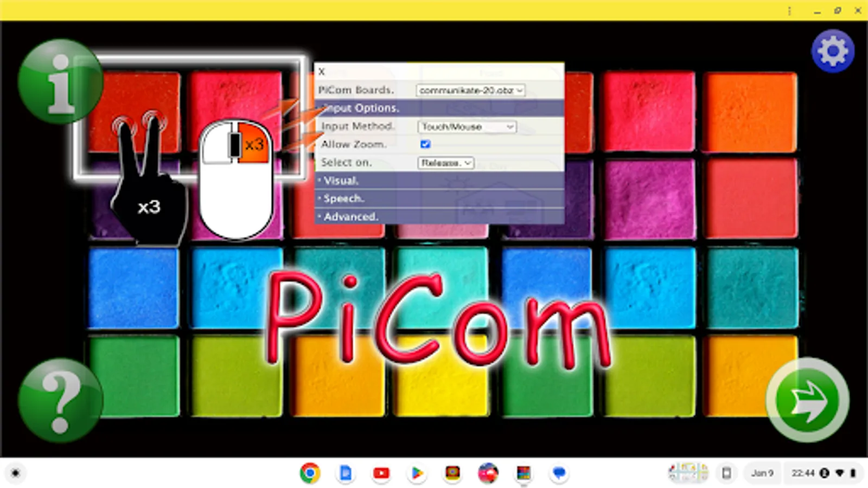This screenshot has width=868, height=488.
Task: Open the green info button
Action: [60, 81]
